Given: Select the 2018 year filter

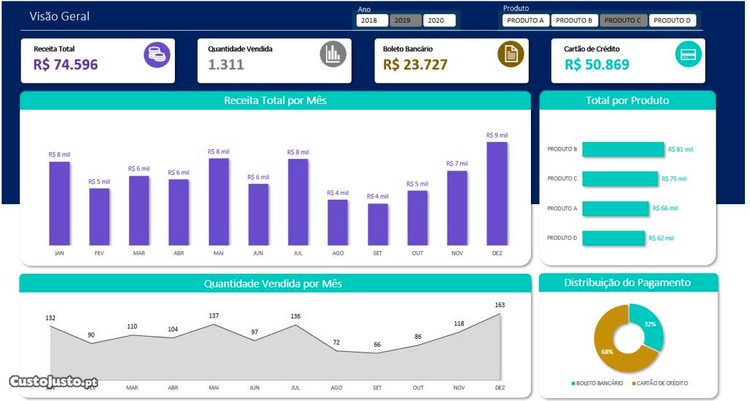Looking at the screenshot, I should (371, 20).
